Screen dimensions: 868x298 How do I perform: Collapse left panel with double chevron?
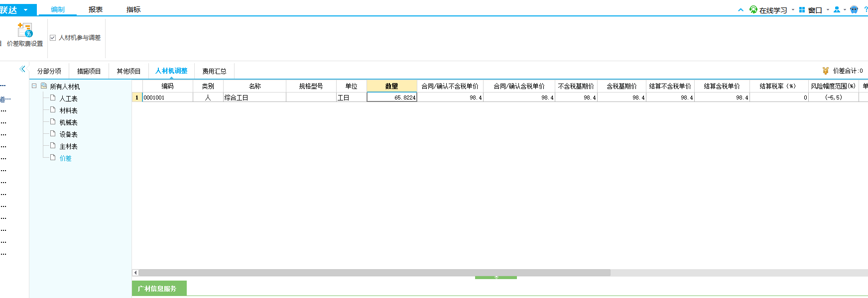(x=22, y=69)
